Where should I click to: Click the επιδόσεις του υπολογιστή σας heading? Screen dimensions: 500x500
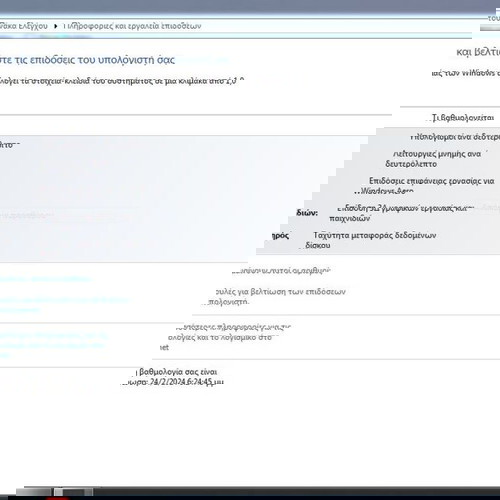(87, 60)
